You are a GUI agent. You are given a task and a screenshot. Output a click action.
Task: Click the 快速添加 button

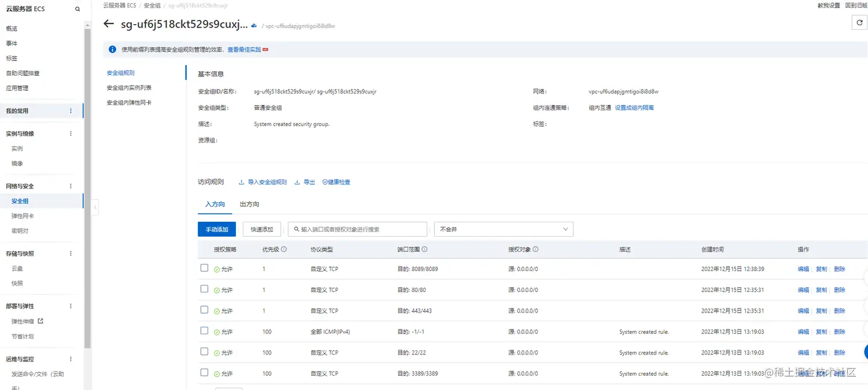point(262,229)
